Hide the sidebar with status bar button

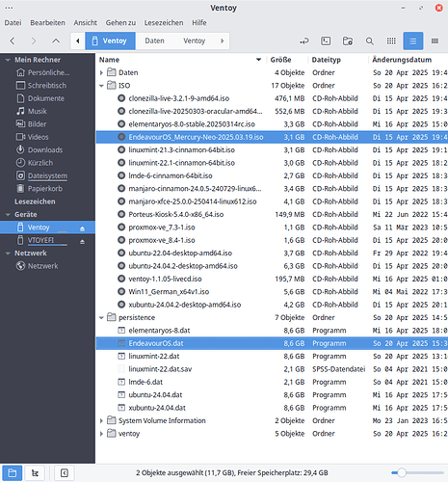(65, 472)
